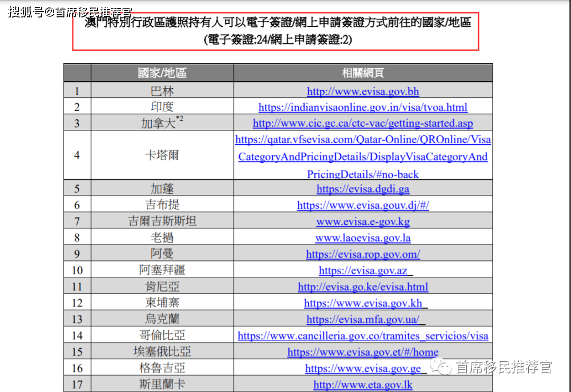Open India's indianvisaonline.gov.in visa link
Screen dimensions: 571x392
click(363, 108)
